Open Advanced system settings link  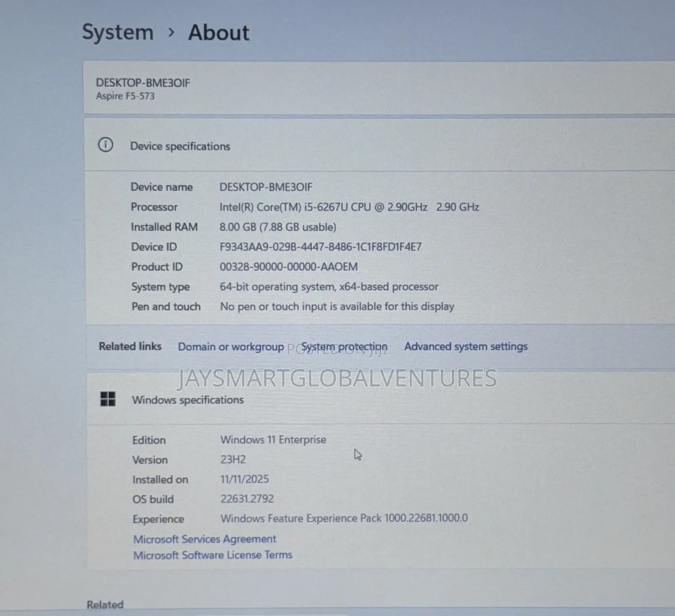click(466, 346)
